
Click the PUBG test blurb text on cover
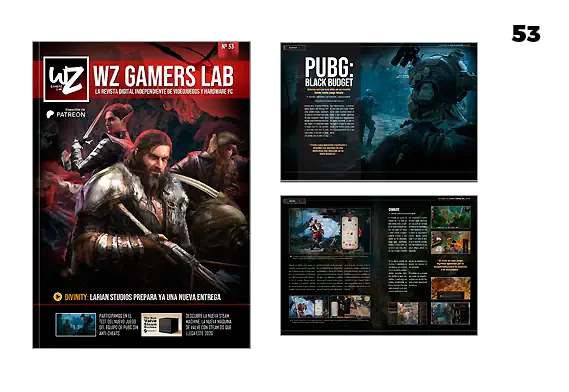click(x=118, y=325)
